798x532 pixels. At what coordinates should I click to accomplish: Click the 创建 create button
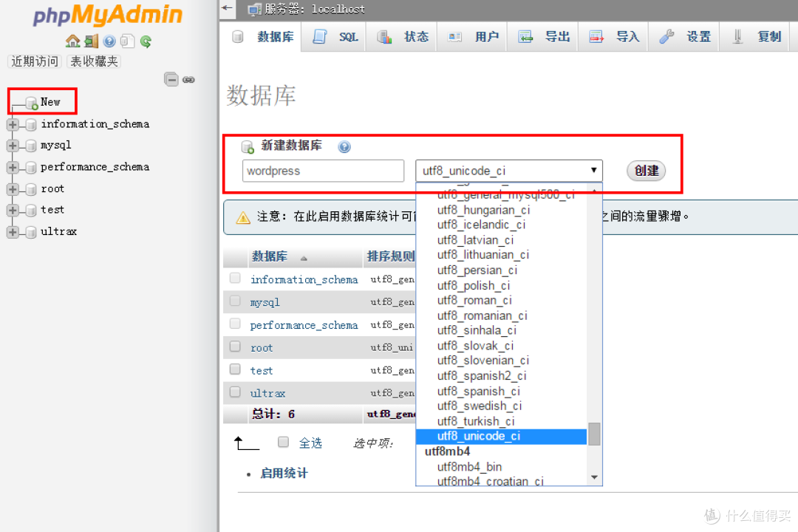pyautogui.click(x=646, y=171)
